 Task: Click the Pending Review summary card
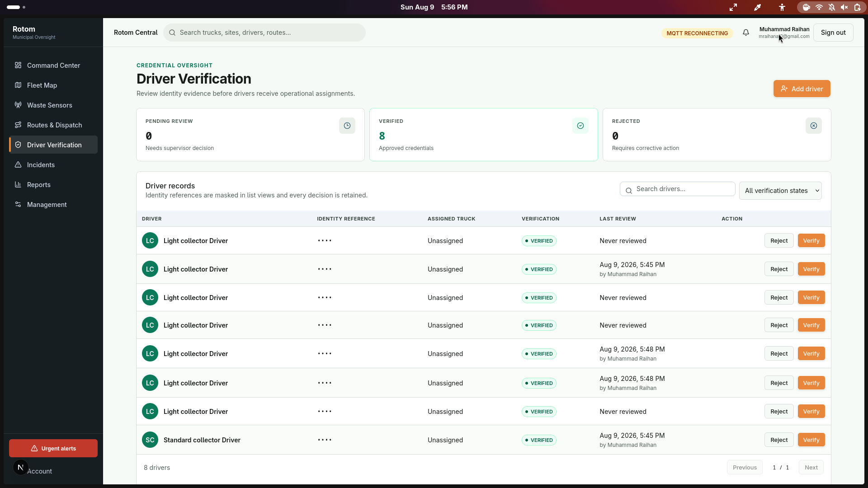click(250, 135)
